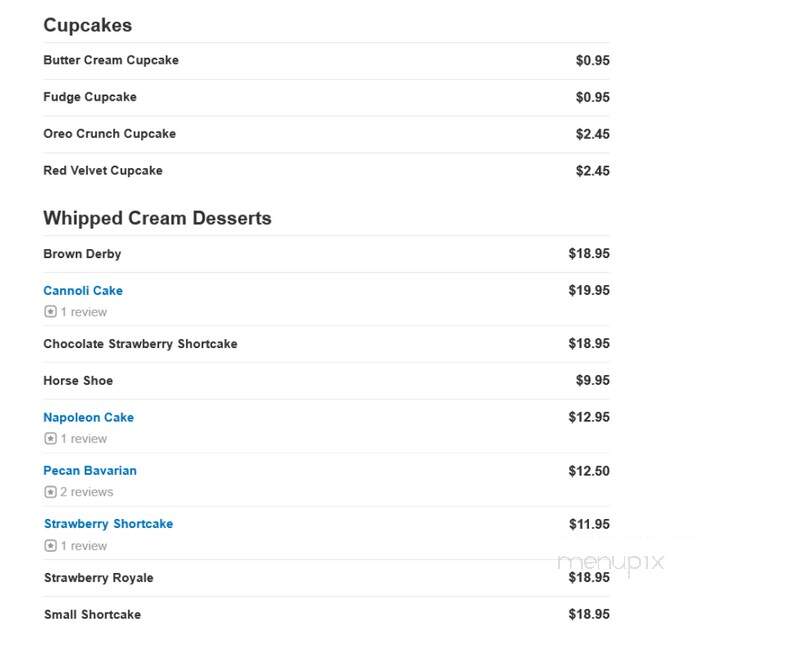Click the menupix watermark logo
The height and width of the screenshot is (645, 790).
pyautogui.click(x=611, y=563)
